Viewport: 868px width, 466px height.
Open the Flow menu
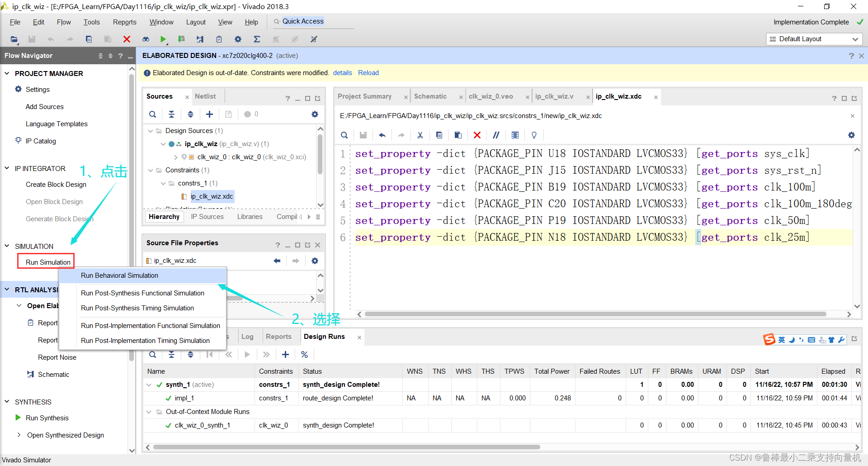pos(64,22)
